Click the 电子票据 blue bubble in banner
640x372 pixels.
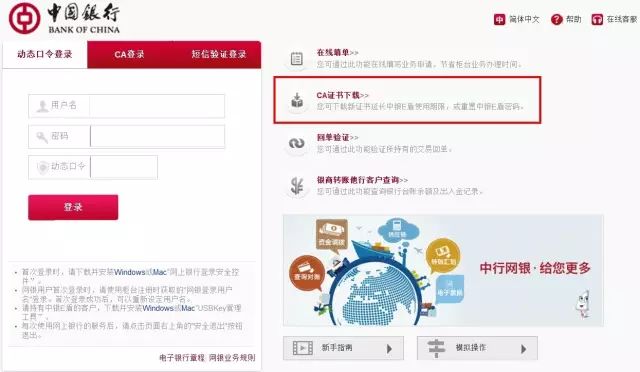click(449, 289)
